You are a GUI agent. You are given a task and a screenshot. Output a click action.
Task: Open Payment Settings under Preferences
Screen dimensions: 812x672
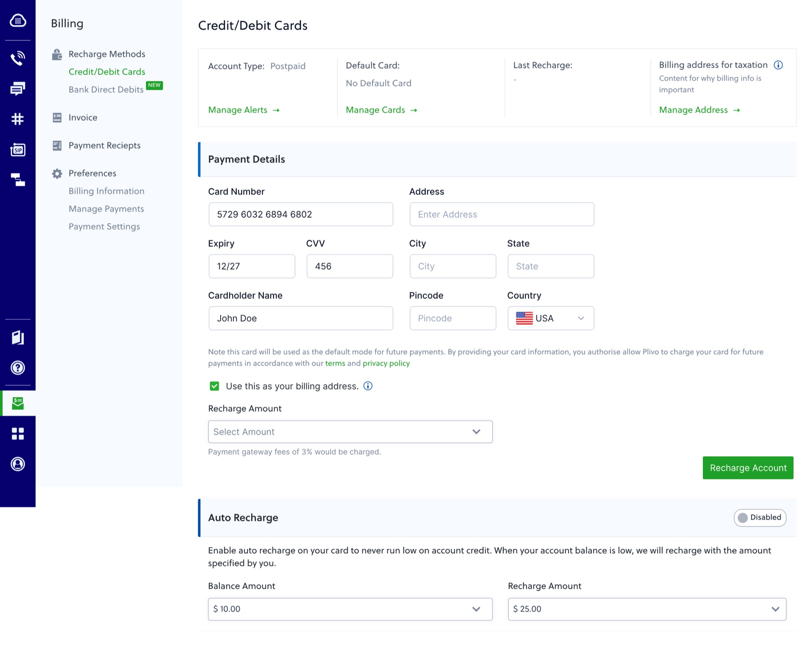[x=104, y=226]
